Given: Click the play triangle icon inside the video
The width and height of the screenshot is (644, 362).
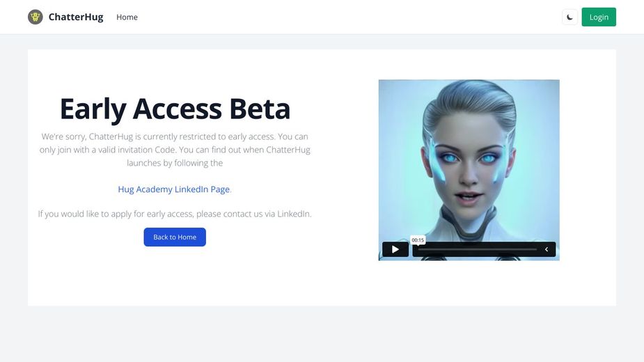Looking at the screenshot, I should (x=395, y=249).
